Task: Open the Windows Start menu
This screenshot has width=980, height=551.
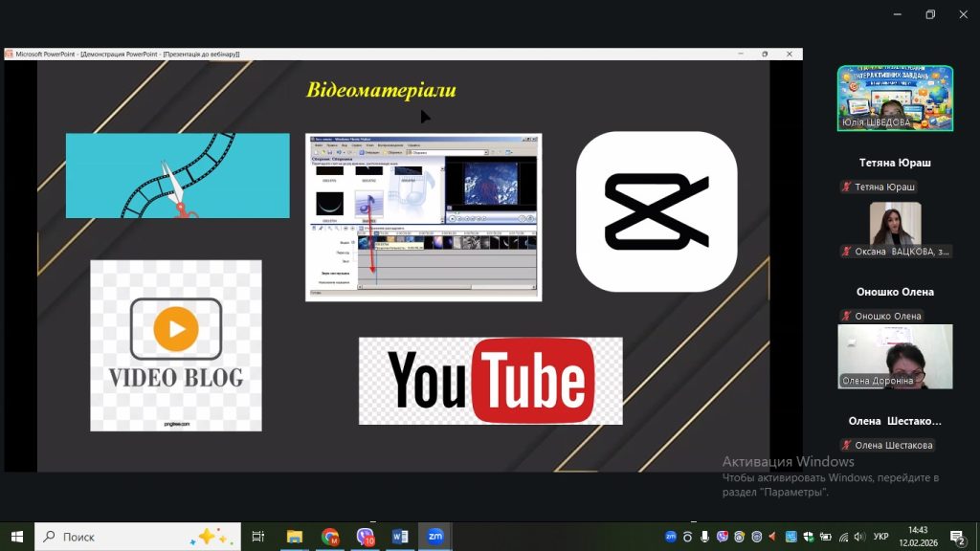Action: point(16,537)
